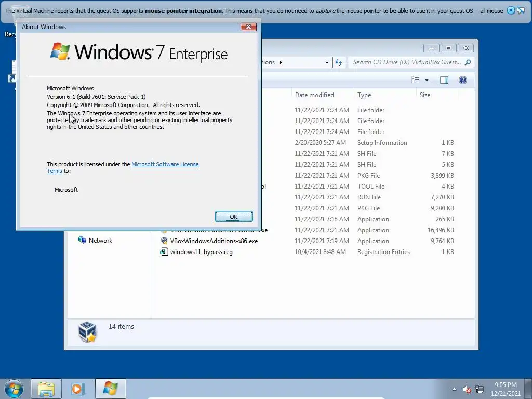Open address bar history dropdown
This screenshot has height=399, width=532.
(x=327, y=62)
